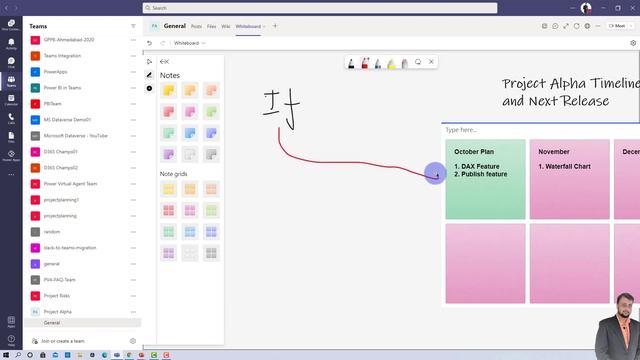Screen dimensions: 640x360
Task: Collapse the Notes panel with back arrows
Action: (x=164, y=62)
